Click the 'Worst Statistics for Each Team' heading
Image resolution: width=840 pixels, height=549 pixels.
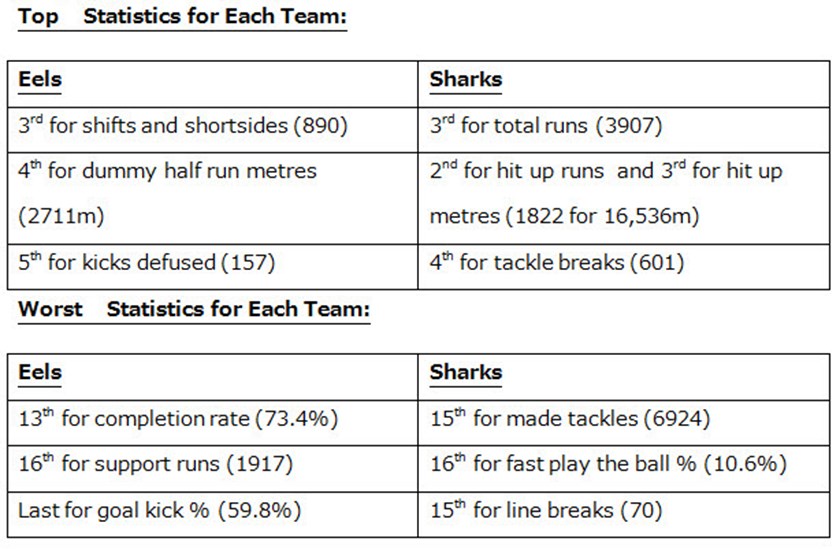pos(194,308)
